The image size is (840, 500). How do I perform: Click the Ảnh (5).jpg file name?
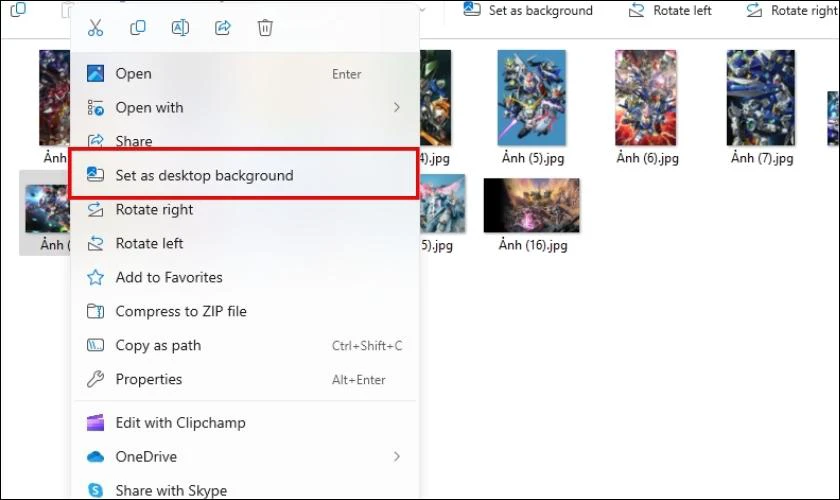pos(533,158)
